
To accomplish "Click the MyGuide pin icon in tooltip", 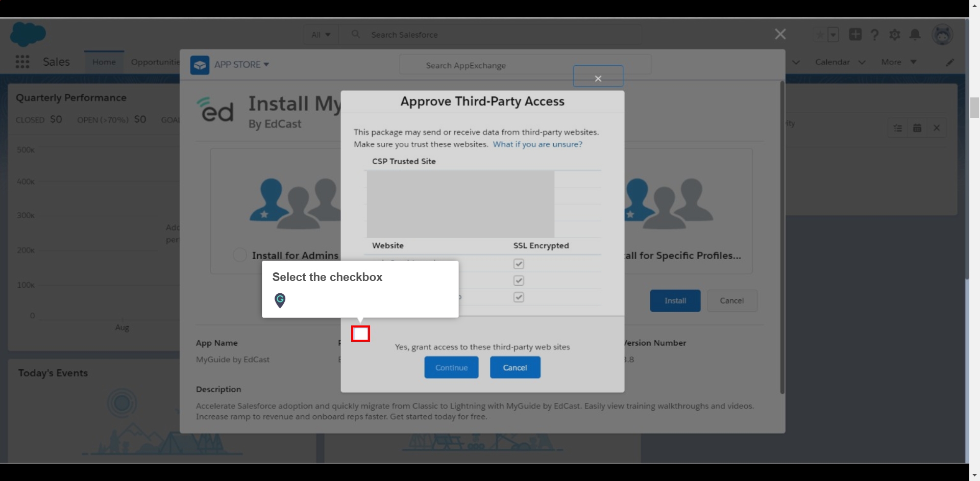I will [280, 300].
